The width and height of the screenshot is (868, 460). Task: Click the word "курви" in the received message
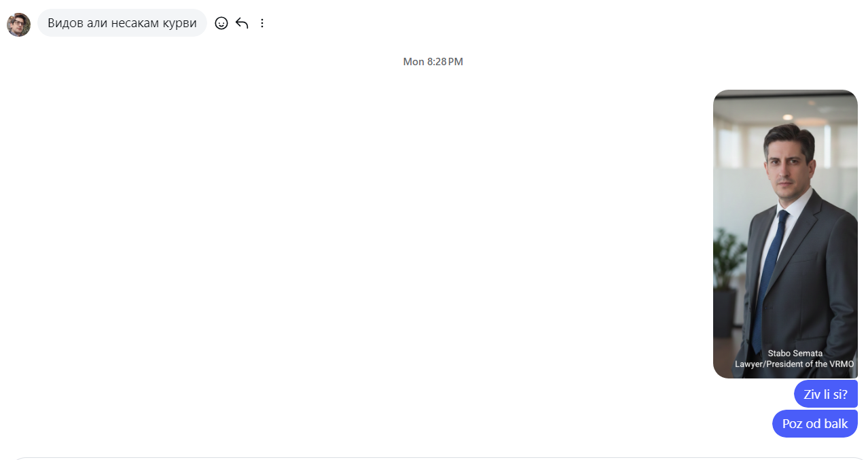[180, 23]
